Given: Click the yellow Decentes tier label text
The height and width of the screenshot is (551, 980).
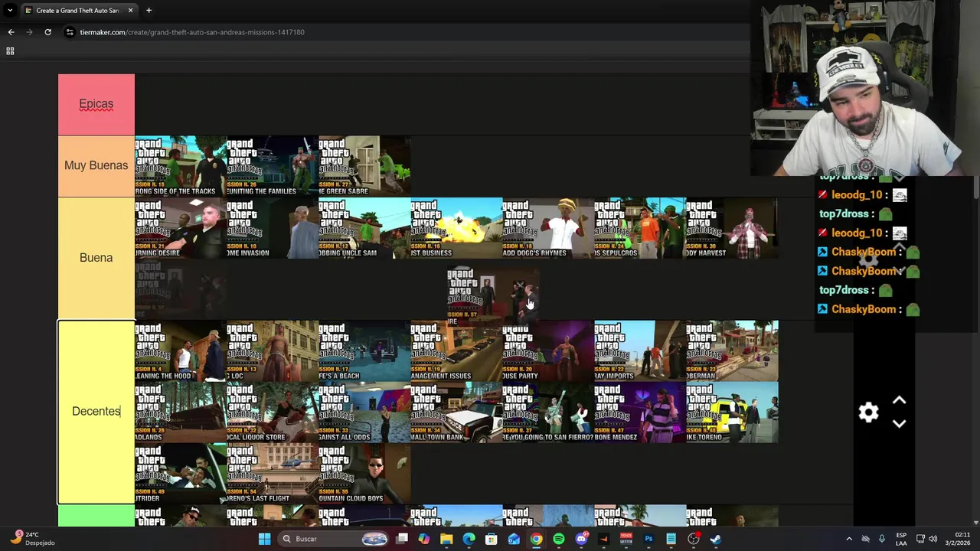Looking at the screenshot, I should [96, 412].
